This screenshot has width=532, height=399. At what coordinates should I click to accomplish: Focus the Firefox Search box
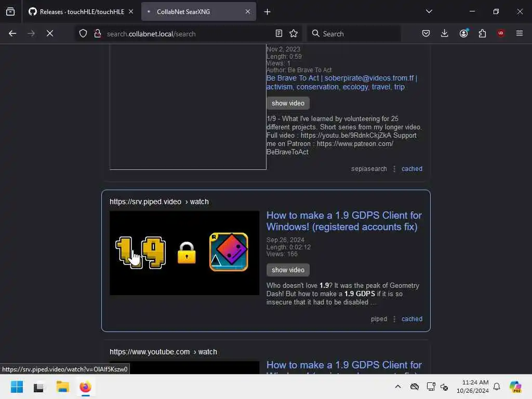(x=354, y=34)
